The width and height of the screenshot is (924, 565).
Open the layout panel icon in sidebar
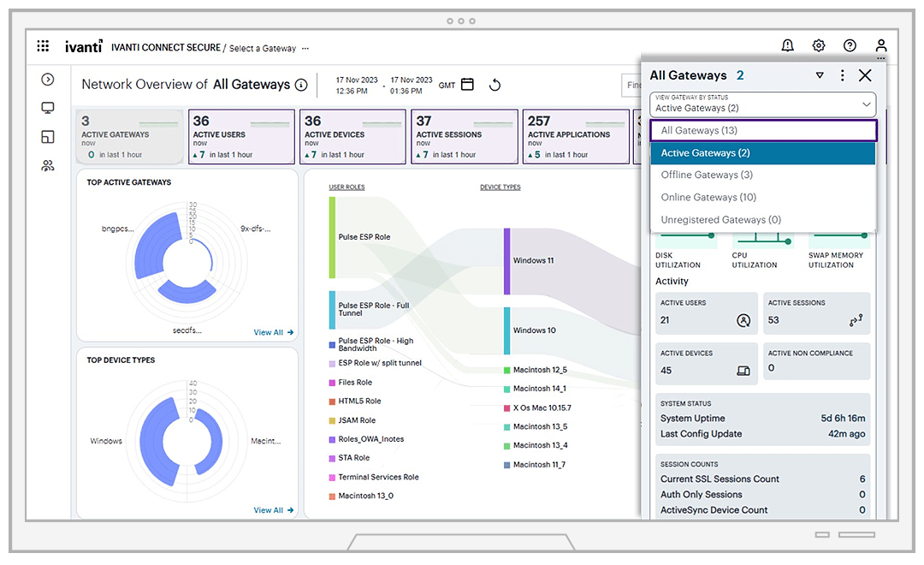point(48,137)
